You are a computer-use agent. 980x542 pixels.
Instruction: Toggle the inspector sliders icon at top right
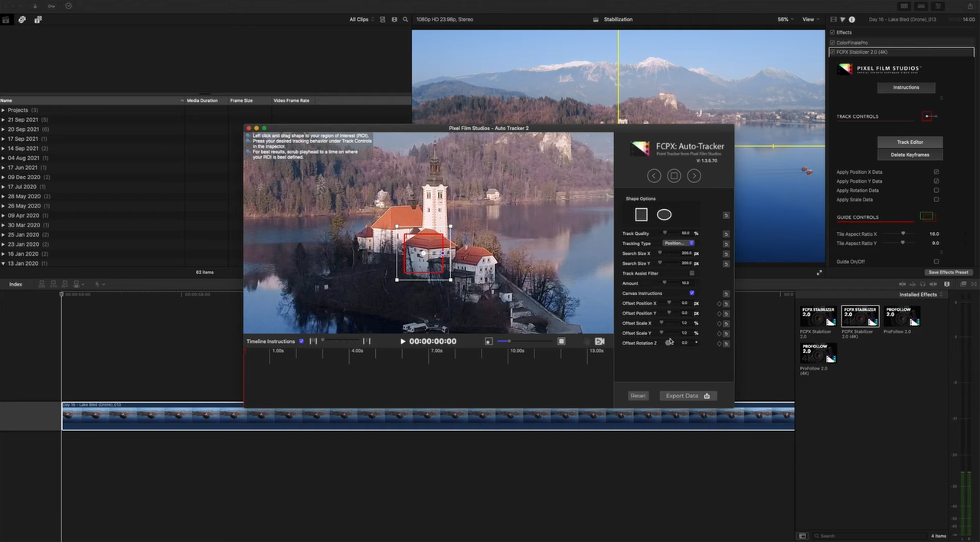click(x=937, y=5)
